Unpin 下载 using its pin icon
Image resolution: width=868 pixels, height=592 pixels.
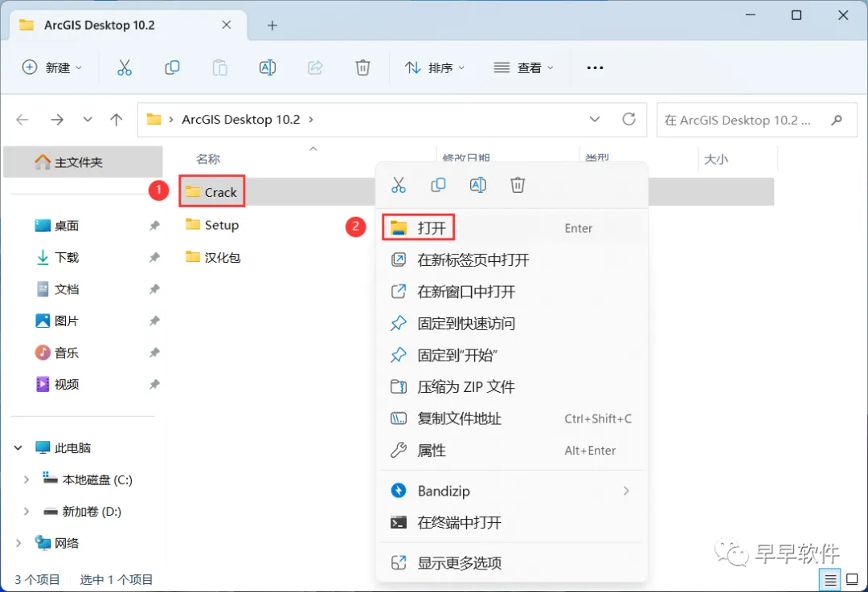154,257
